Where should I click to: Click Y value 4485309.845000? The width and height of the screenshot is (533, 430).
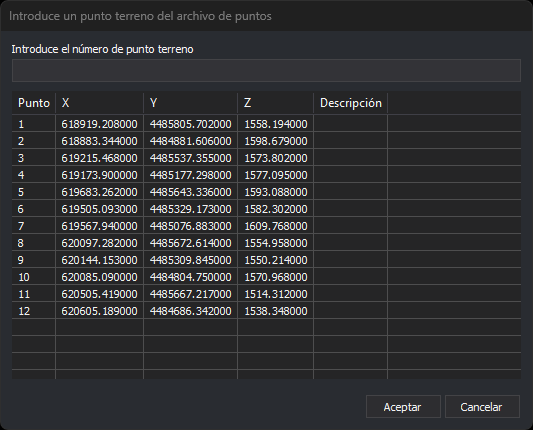191,260
